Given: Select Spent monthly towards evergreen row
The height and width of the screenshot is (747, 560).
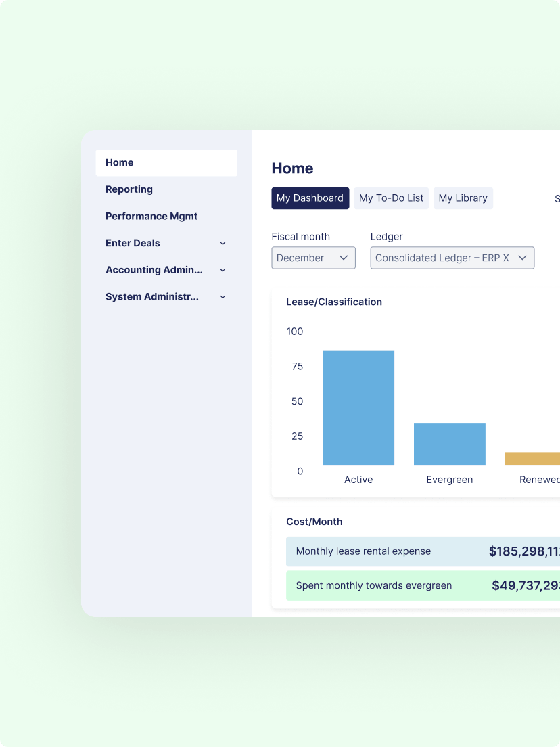Looking at the screenshot, I should [423, 585].
